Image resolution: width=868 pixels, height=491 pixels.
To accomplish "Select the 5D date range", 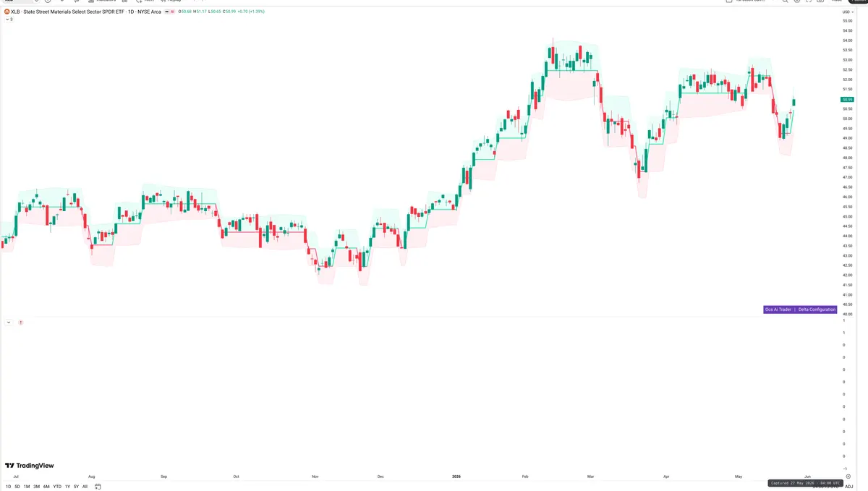I will (17, 487).
